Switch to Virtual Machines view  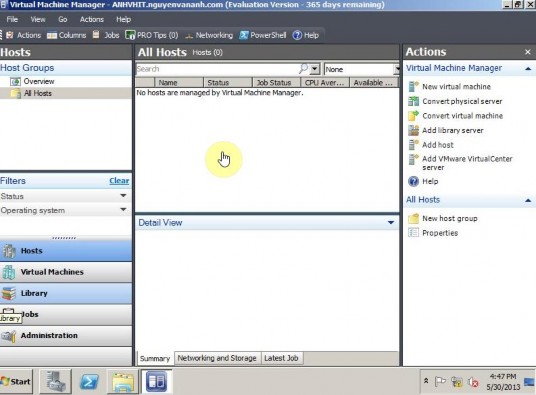point(66,272)
